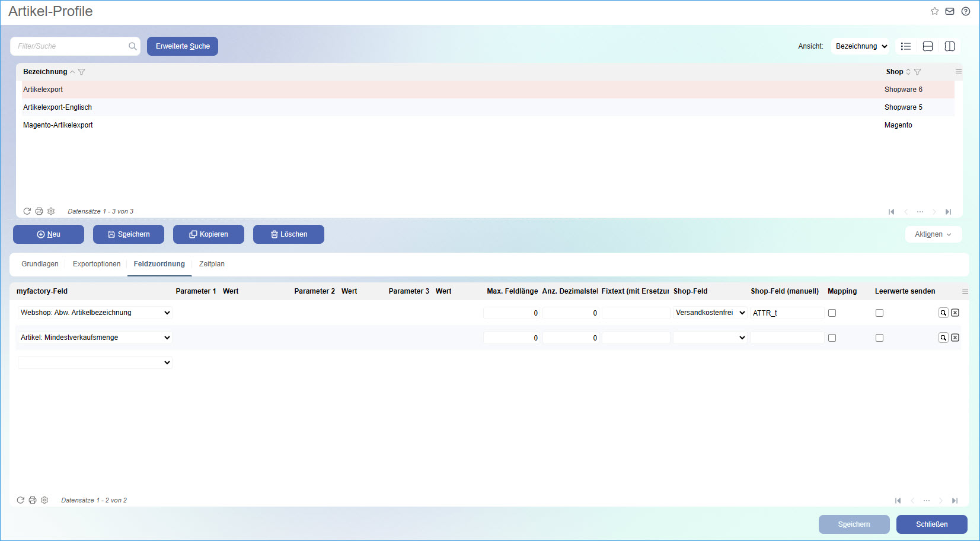
Task: Switch to list view layout icon
Action: pos(905,46)
